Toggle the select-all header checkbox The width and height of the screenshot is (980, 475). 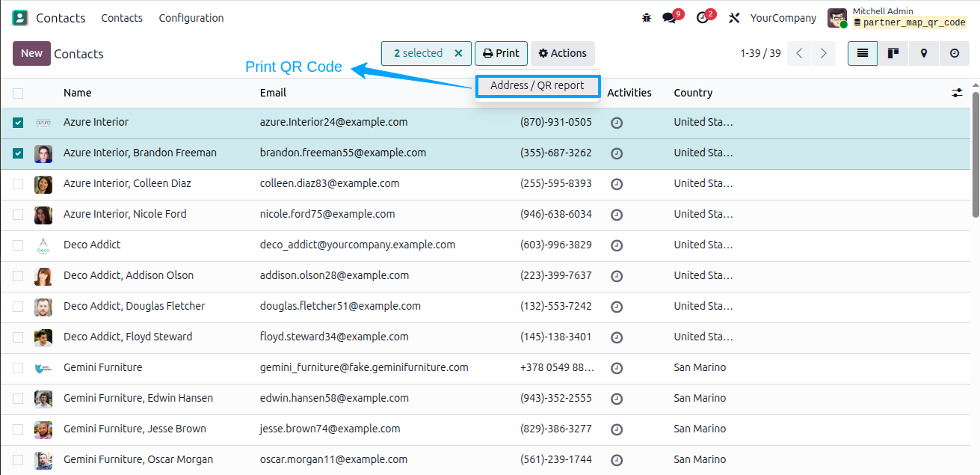click(18, 94)
